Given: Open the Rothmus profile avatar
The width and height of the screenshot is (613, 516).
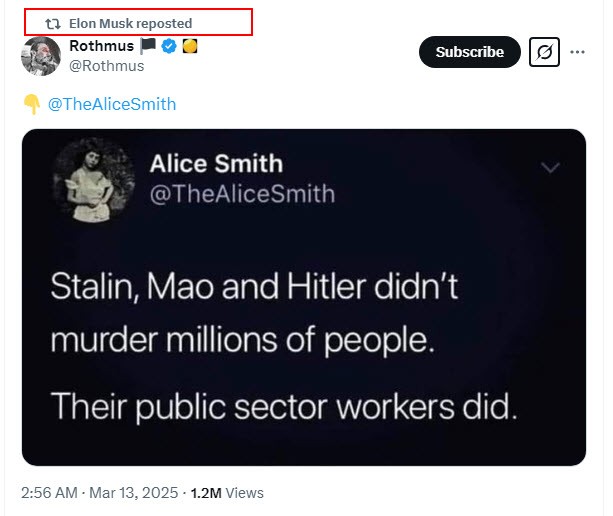Looking at the screenshot, I should click(41, 56).
